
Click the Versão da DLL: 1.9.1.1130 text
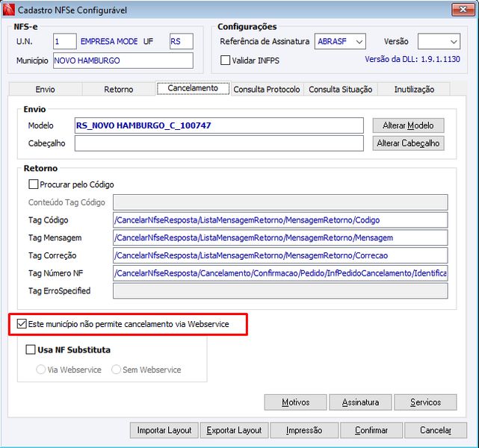[x=412, y=59]
